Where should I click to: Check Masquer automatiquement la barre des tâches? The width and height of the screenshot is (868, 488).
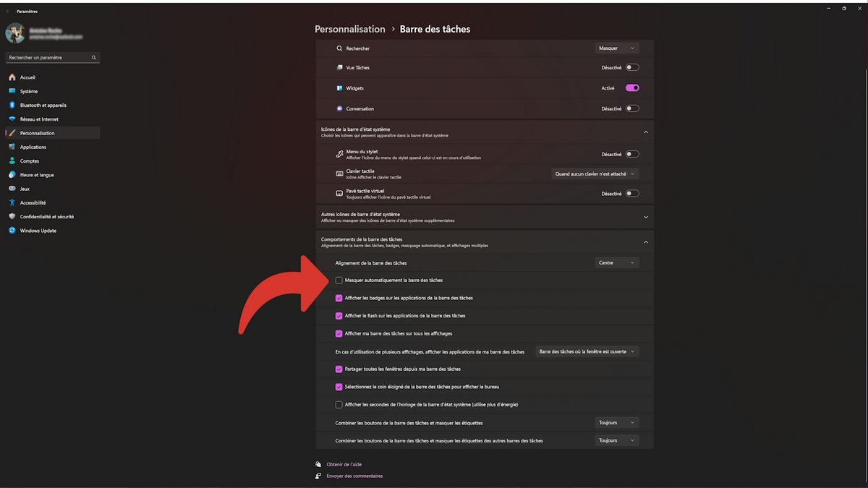pyautogui.click(x=339, y=280)
